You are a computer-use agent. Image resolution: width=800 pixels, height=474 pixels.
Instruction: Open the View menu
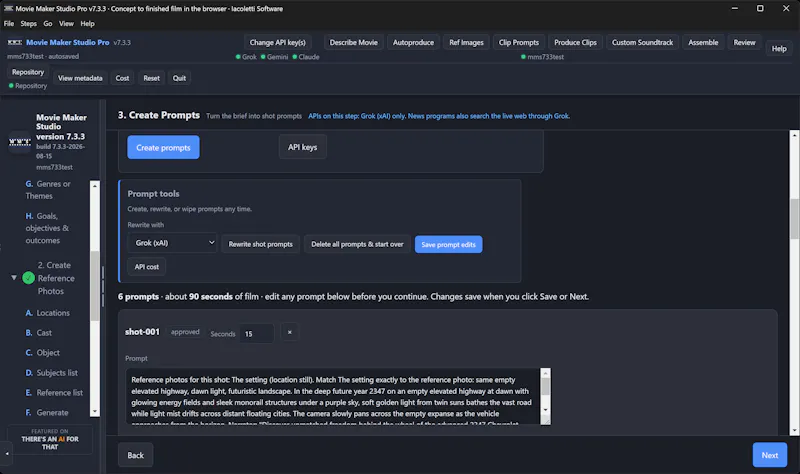[x=66, y=23]
